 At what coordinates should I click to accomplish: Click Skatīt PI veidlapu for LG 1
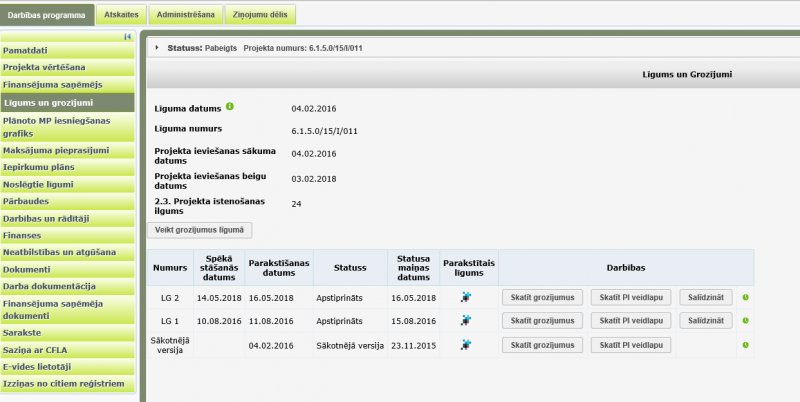pos(630,320)
